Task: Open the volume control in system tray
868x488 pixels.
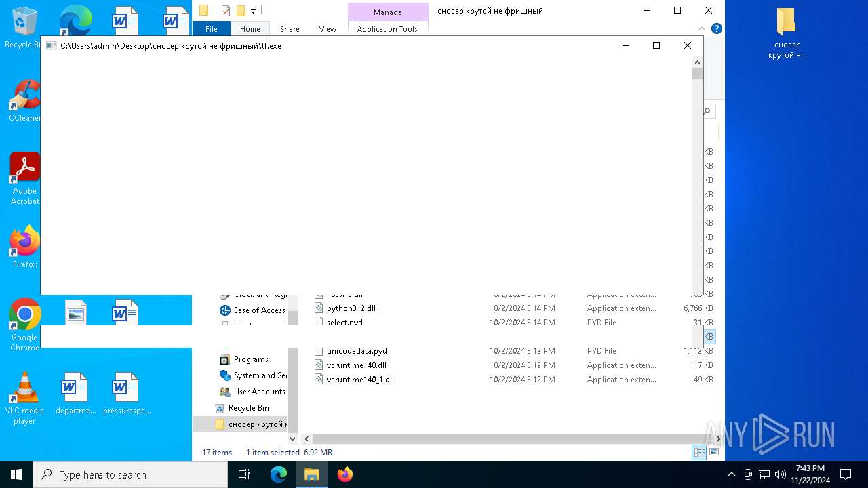Action: 780,474
